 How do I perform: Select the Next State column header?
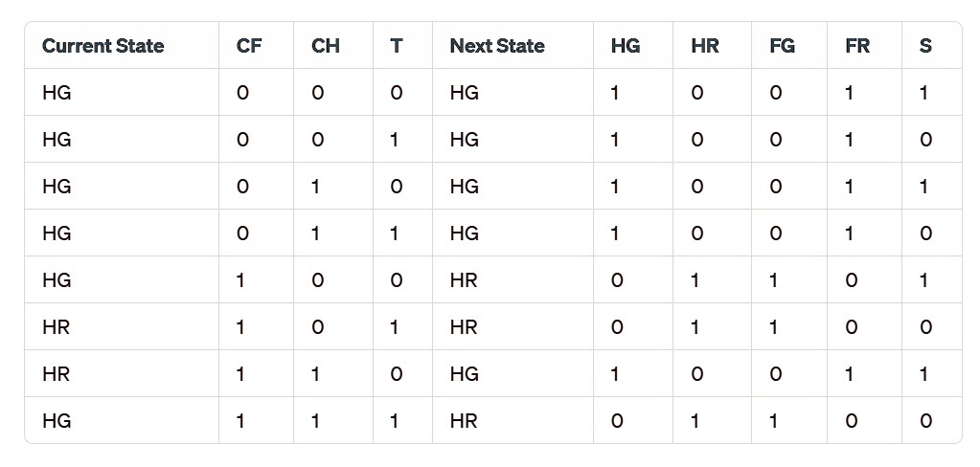click(497, 46)
